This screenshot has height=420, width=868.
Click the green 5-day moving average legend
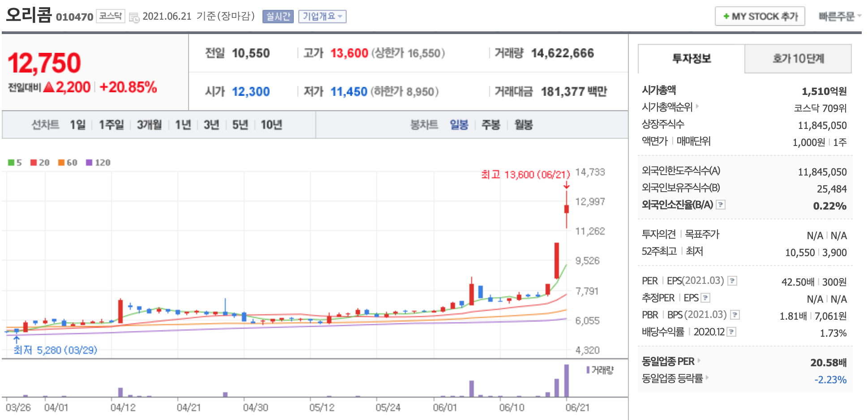(x=15, y=163)
